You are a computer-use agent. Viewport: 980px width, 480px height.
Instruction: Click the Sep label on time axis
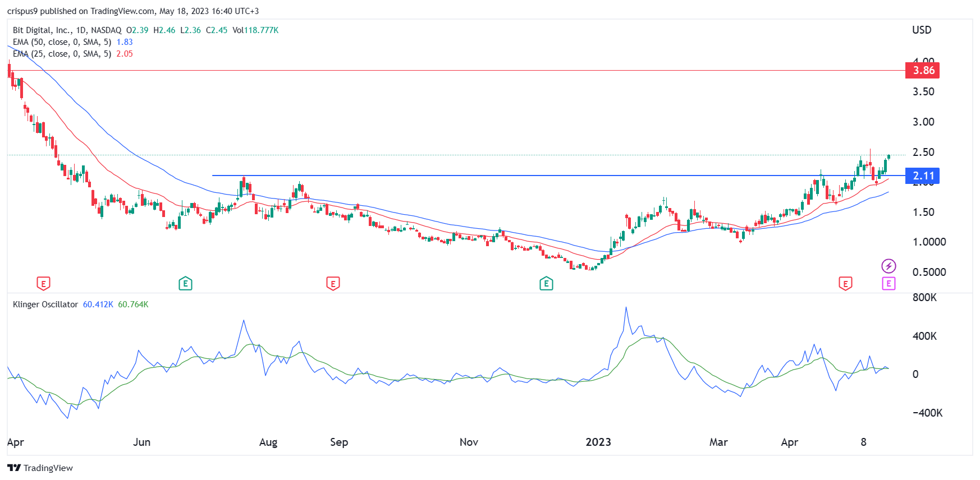tap(339, 442)
